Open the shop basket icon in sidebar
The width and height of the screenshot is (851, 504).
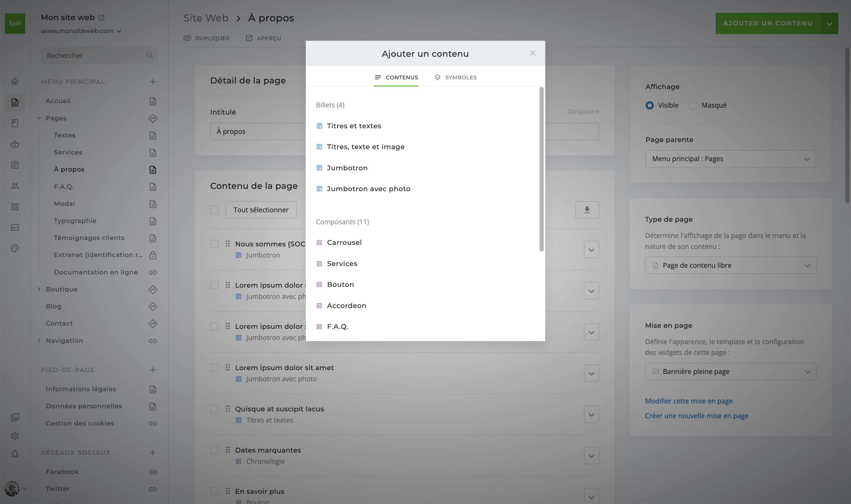pyautogui.click(x=15, y=144)
